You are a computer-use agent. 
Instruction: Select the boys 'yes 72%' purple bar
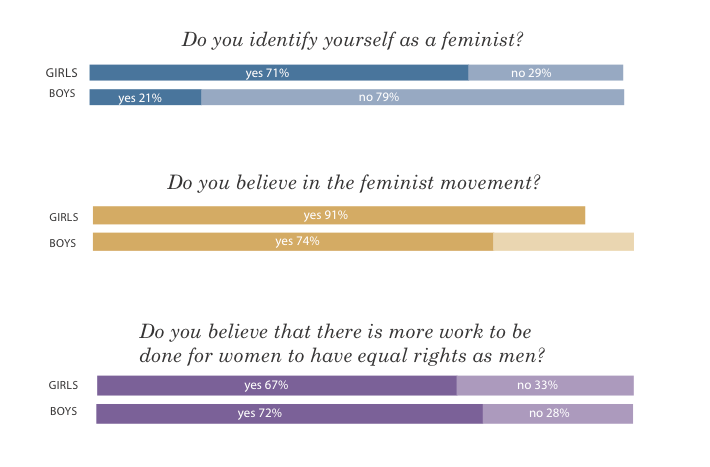click(x=290, y=414)
